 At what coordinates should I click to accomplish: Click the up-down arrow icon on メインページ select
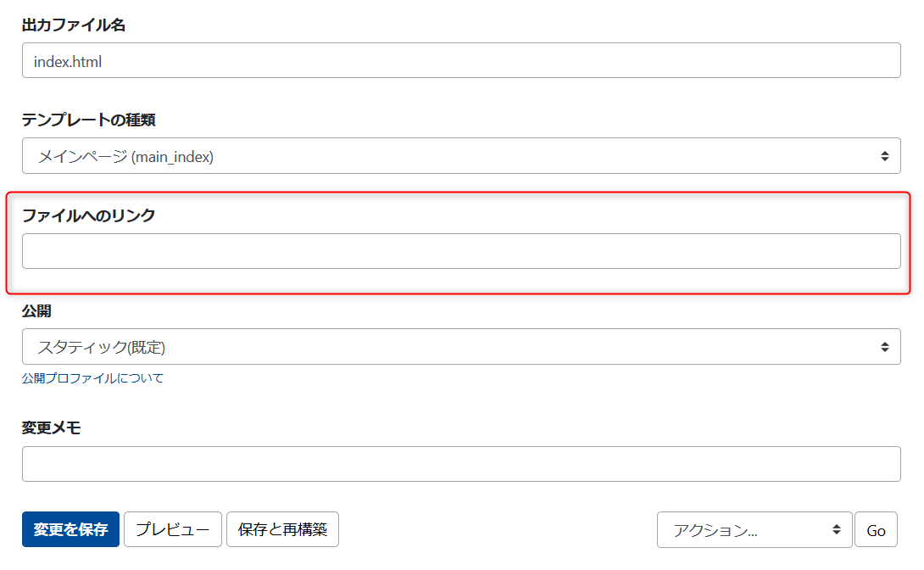click(x=884, y=156)
